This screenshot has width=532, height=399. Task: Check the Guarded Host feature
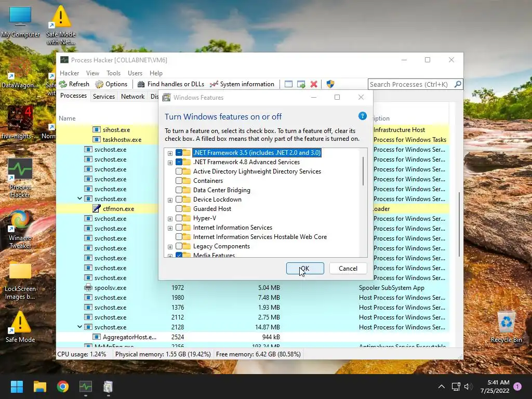(x=179, y=209)
